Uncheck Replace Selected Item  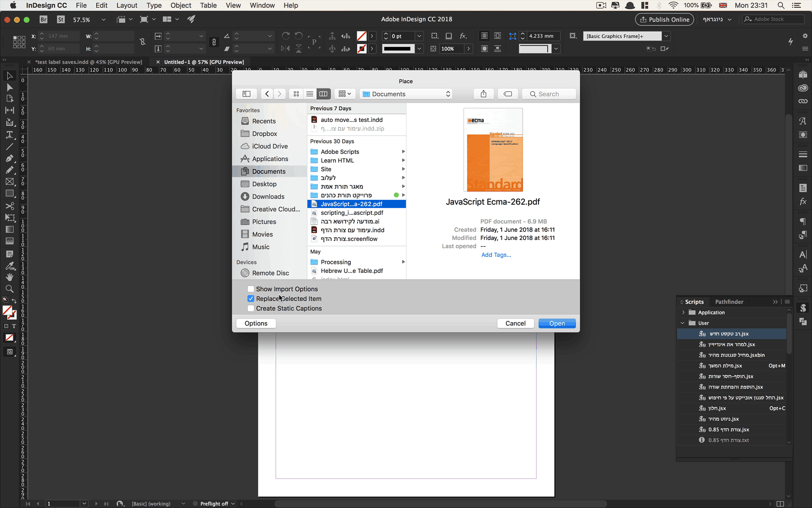pos(251,299)
